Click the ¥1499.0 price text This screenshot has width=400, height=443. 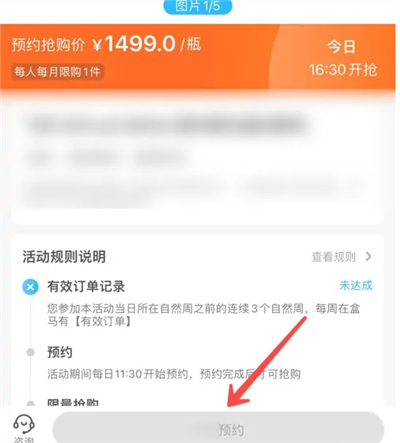click(134, 44)
